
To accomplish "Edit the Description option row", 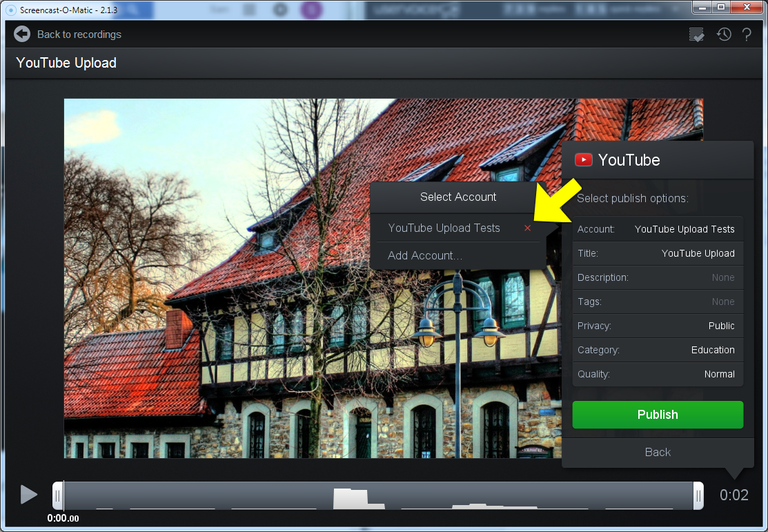I will coord(658,277).
